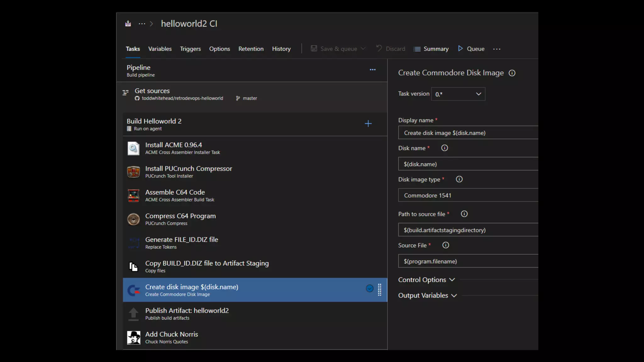The image size is (644, 362).
Task: Click the Queue button
Action: pos(471,49)
